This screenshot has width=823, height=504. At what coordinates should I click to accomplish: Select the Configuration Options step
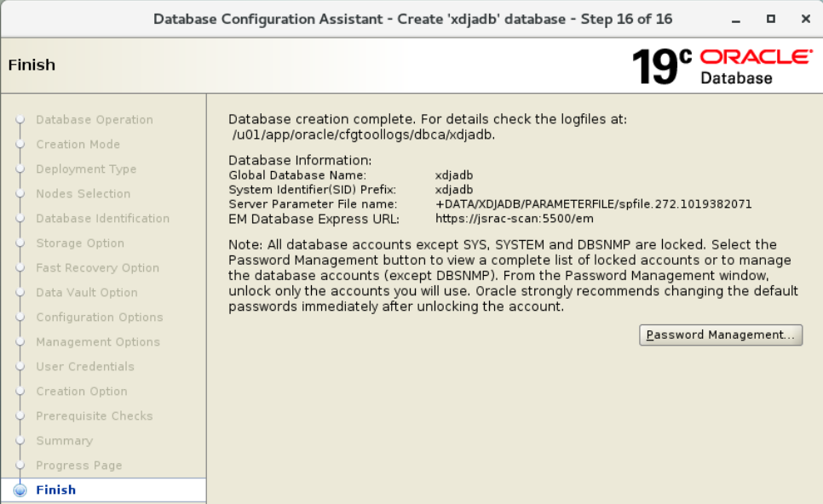(x=100, y=317)
